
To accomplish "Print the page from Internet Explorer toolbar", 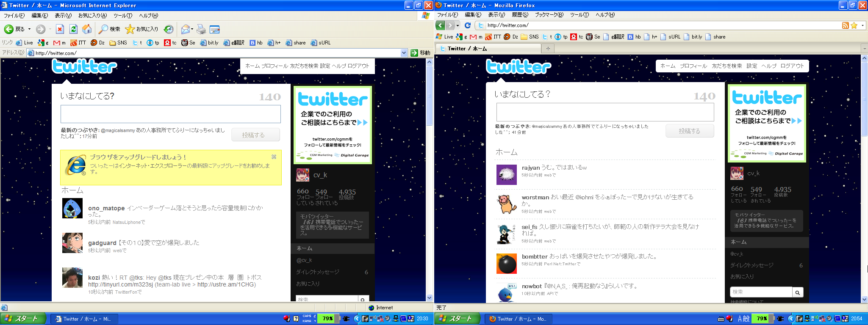I will click(201, 29).
